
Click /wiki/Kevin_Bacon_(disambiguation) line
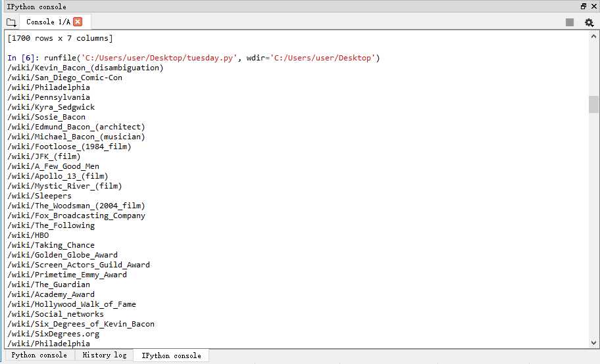pyautogui.click(x=86, y=68)
